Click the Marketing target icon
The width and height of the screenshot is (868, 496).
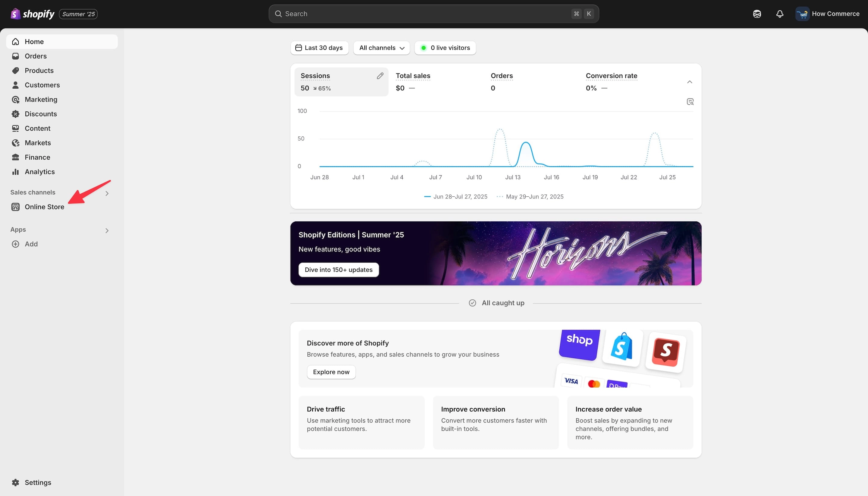coord(15,99)
